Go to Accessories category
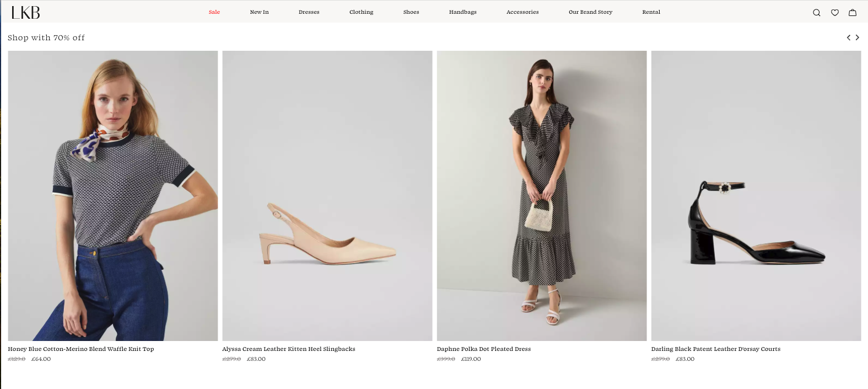 tap(522, 12)
